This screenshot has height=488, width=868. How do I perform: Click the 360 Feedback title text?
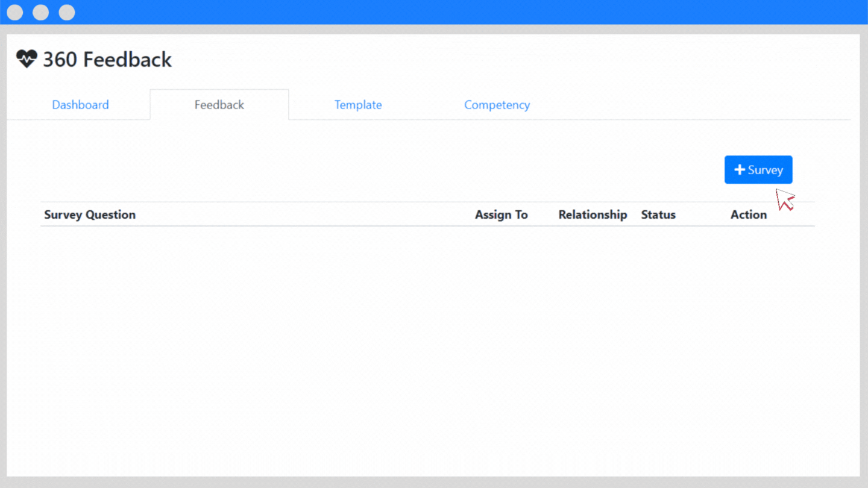[107, 60]
